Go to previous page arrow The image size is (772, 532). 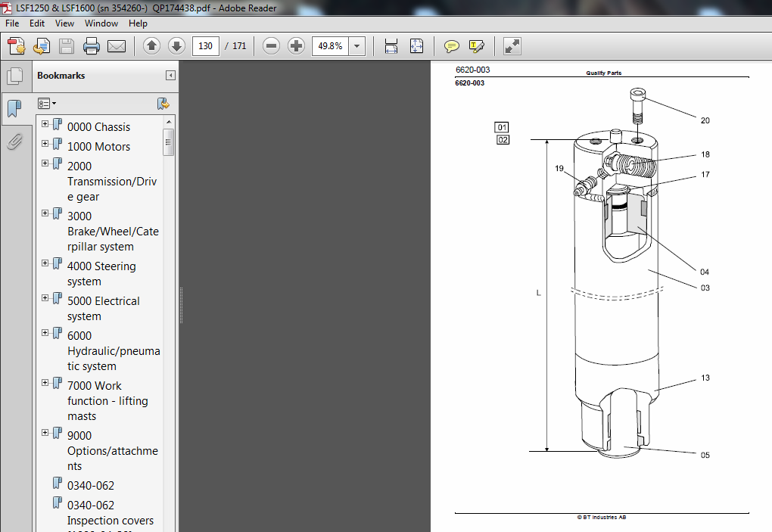coord(151,46)
